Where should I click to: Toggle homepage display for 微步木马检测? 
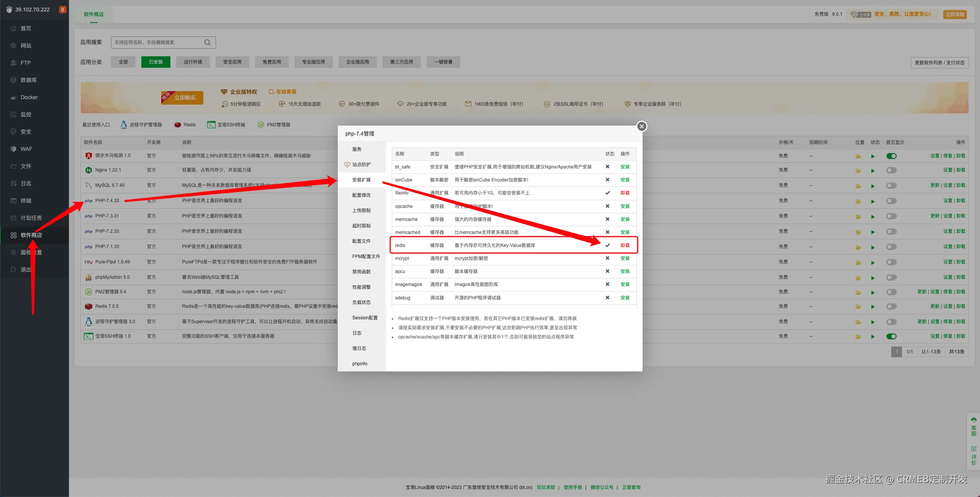tap(891, 156)
